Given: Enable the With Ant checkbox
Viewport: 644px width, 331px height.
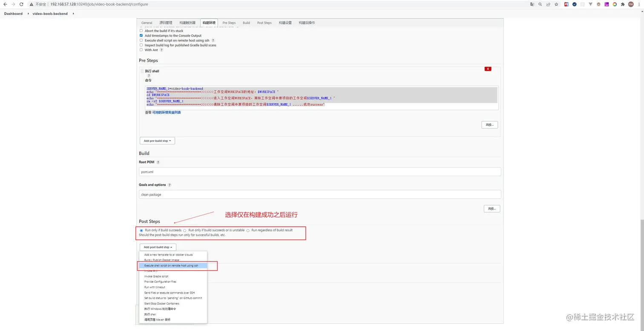Looking at the screenshot, I should 141,50.
